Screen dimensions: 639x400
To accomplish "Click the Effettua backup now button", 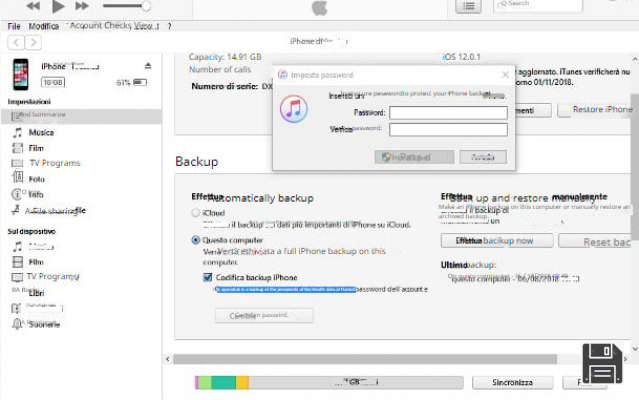I will tap(497, 241).
